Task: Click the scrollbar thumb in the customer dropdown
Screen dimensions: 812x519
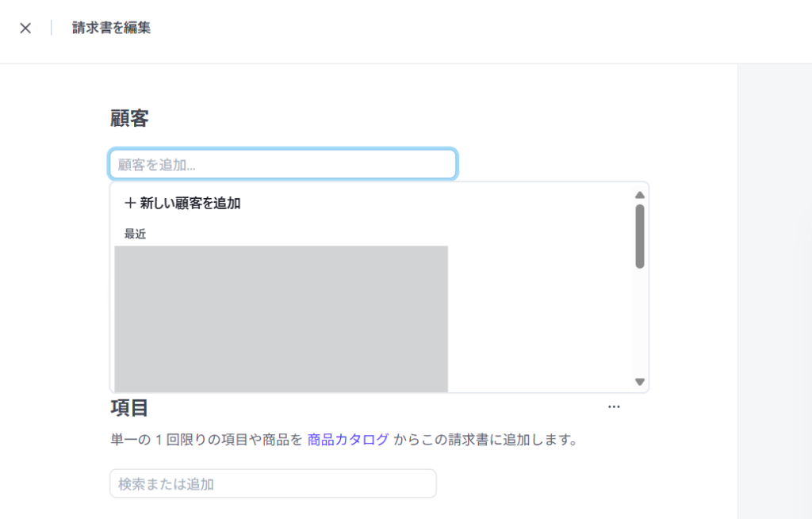Action: tap(640, 236)
